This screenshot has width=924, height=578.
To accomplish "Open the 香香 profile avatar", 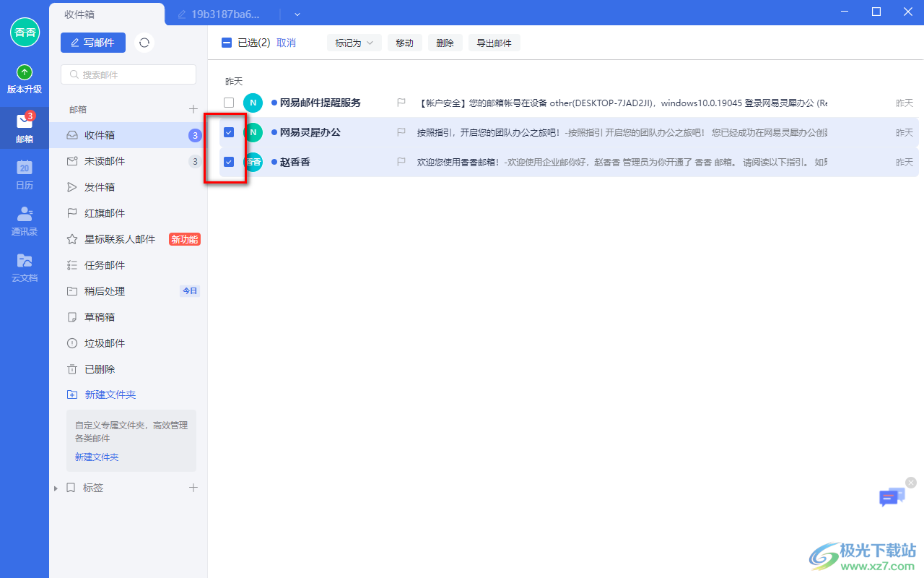I will [x=25, y=32].
